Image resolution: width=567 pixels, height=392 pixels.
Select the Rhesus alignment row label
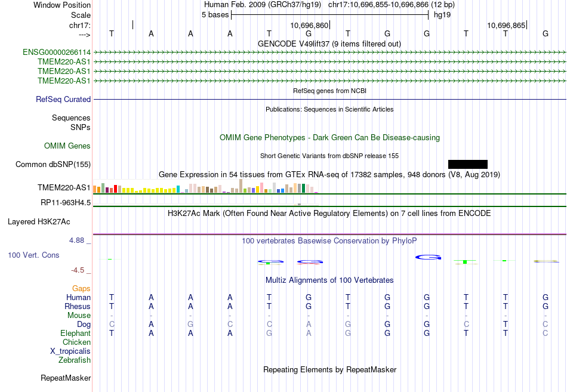[78, 307]
